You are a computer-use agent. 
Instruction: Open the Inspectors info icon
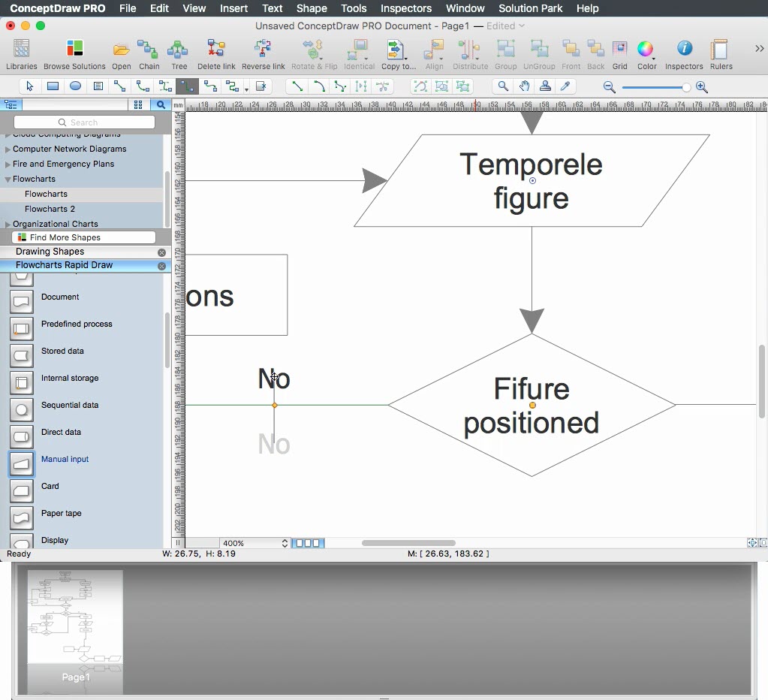click(684, 49)
